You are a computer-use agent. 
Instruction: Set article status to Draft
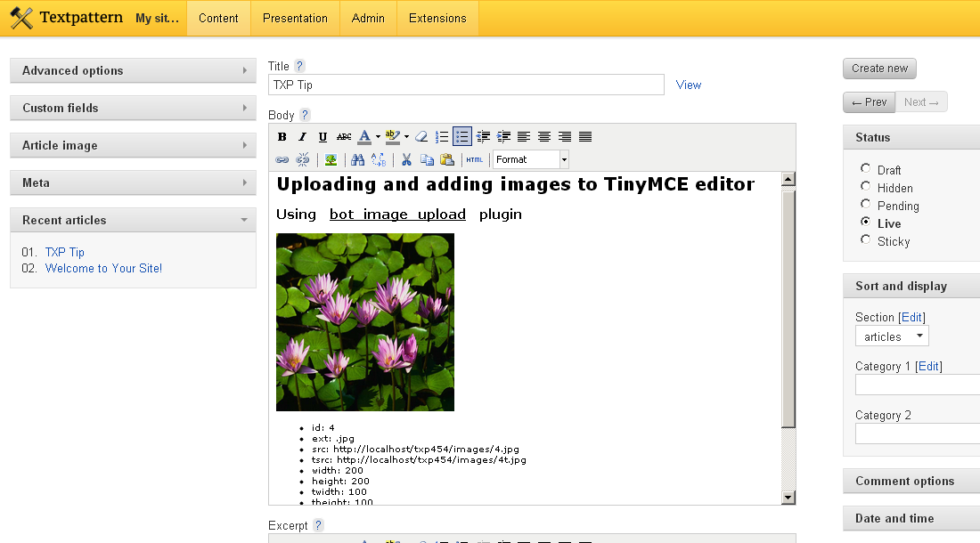coord(865,170)
